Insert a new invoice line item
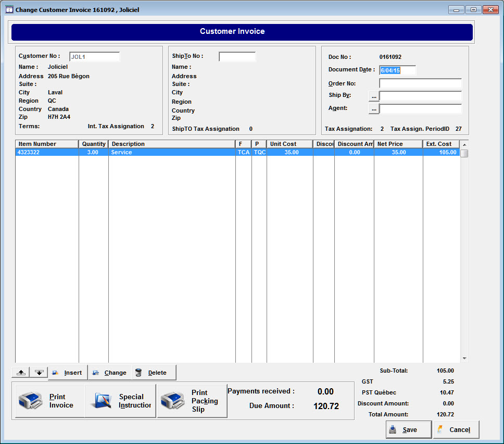This screenshot has width=504, height=444. click(x=68, y=373)
